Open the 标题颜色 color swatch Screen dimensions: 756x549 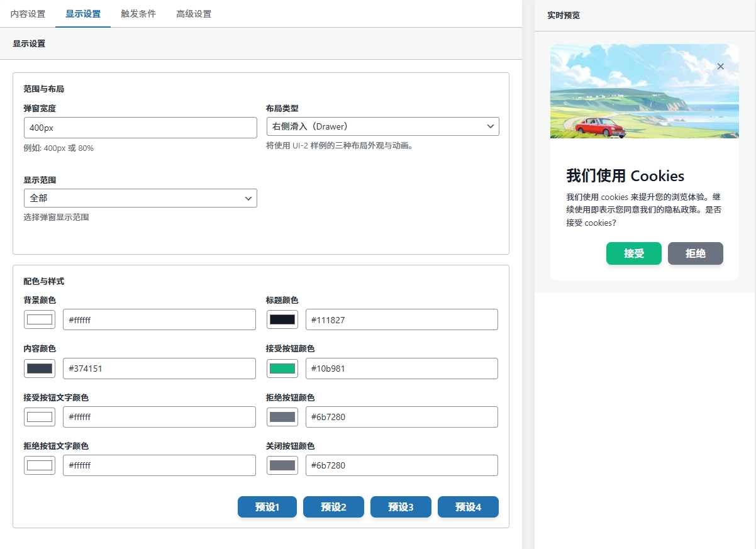pos(282,319)
